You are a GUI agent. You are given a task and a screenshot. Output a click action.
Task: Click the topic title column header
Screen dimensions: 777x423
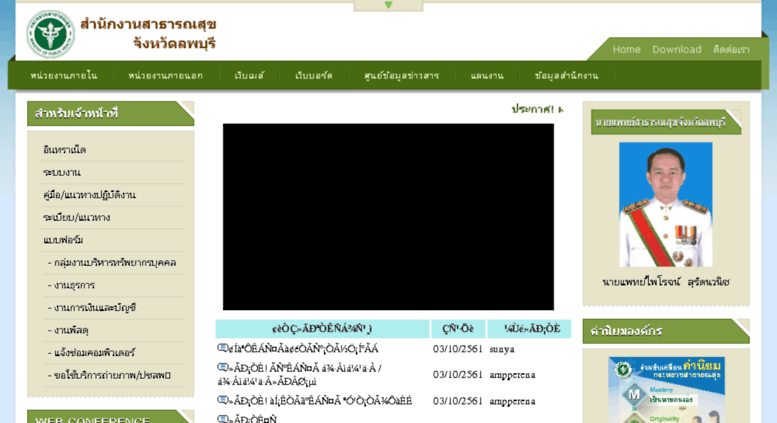tap(322, 329)
